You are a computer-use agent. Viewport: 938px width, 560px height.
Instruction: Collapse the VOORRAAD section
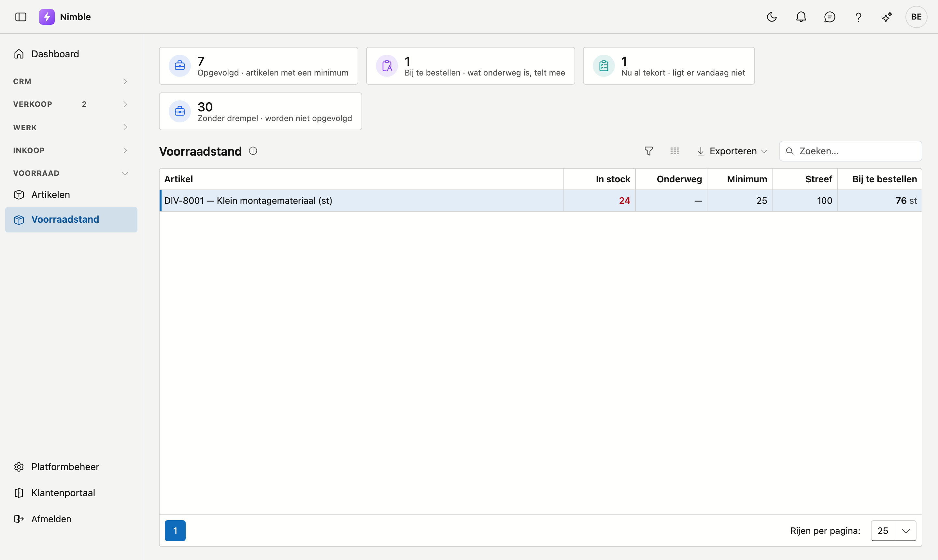pos(71,173)
